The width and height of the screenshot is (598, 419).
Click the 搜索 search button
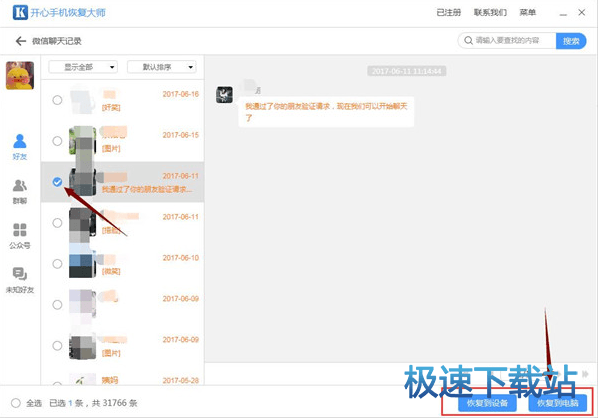coord(571,41)
